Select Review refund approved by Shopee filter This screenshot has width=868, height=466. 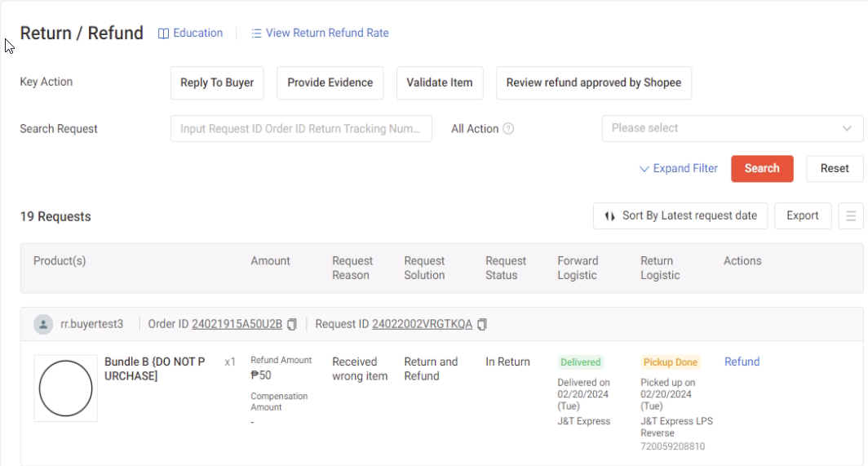(594, 83)
